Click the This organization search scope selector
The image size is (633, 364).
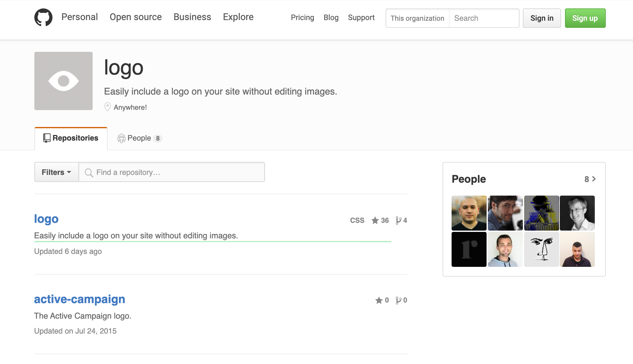[x=417, y=18]
